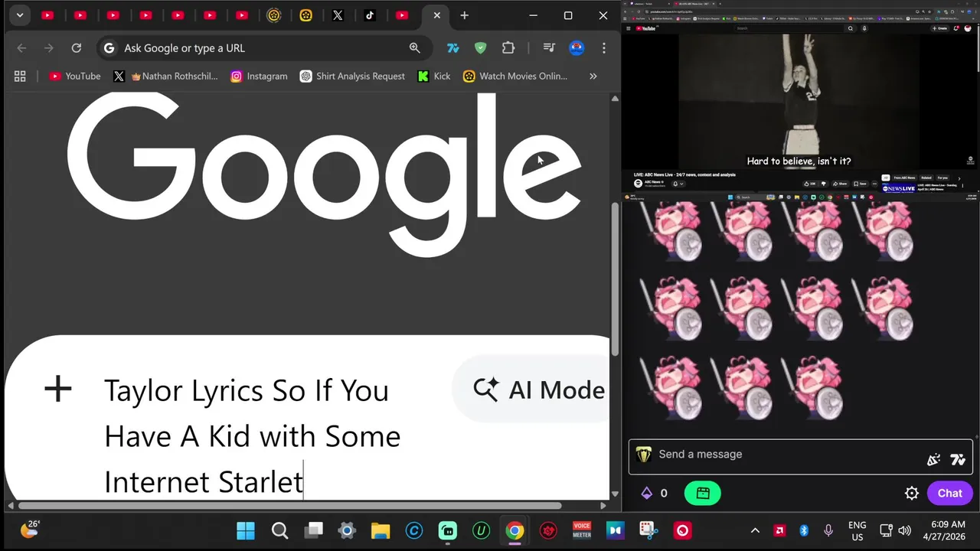Click the plus button beside the search query
Image resolution: width=980 pixels, height=551 pixels.
(x=58, y=390)
